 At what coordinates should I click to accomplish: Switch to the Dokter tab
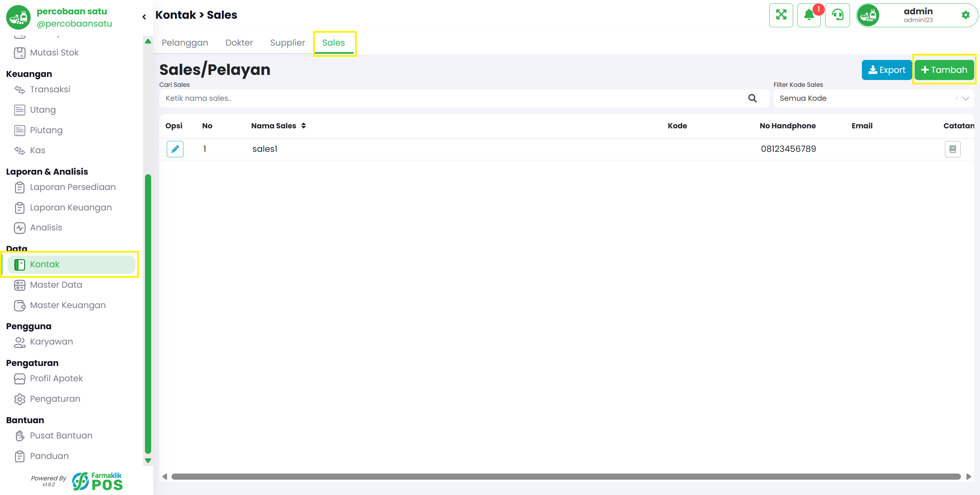pyautogui.click(x=239, y=43)
